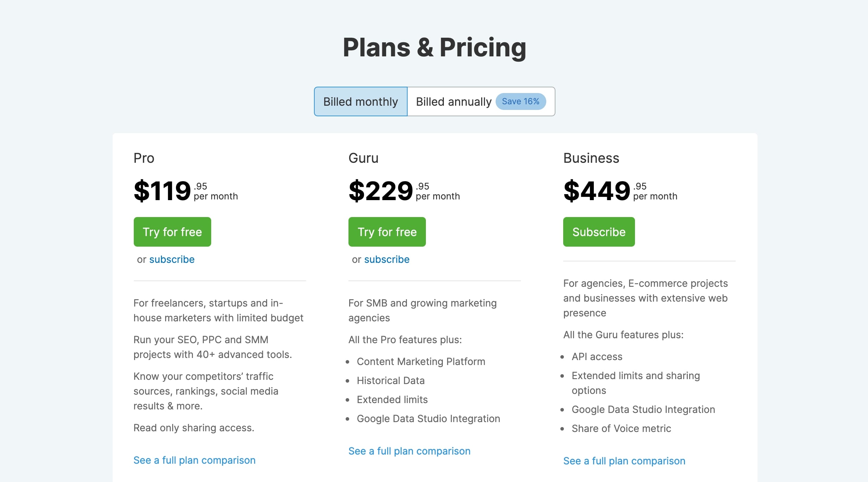This screenshot has height=482, width=868.
Task: Select the Billed monthly option
Action: 360,101
